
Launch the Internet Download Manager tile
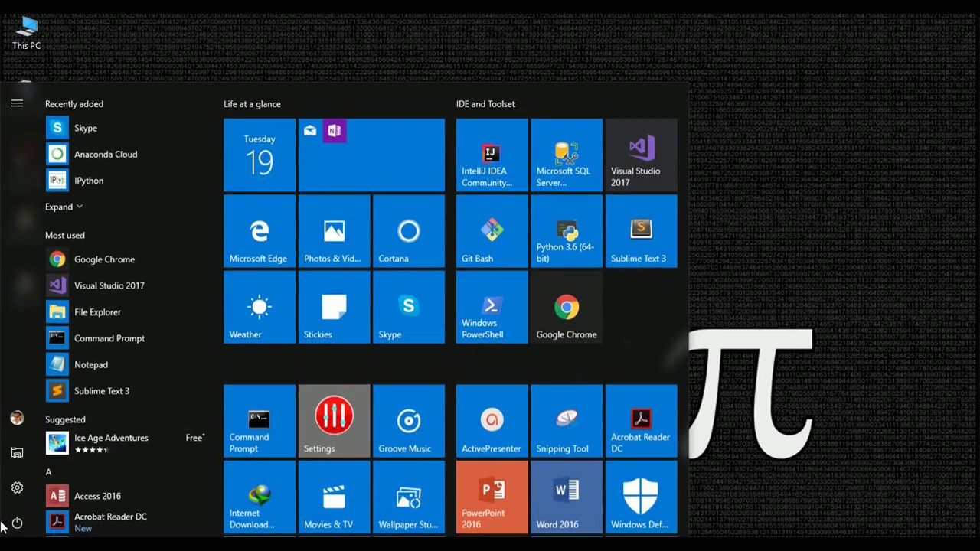(x=260, y=497)
